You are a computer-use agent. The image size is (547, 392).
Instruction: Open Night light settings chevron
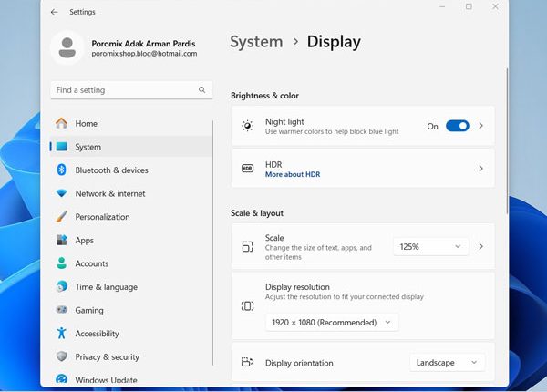(x=481, y=126)
